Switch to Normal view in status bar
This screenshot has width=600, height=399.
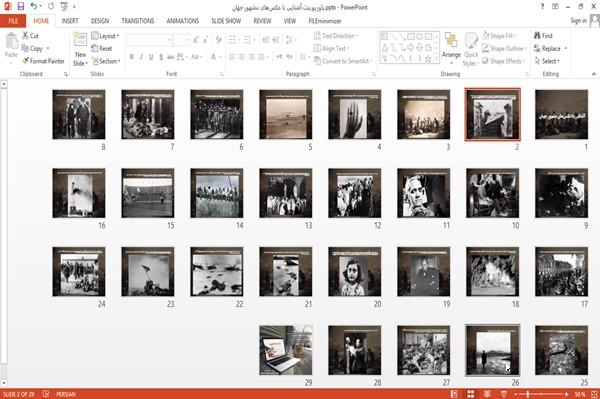pyautogui.click(x=454, y=394)
